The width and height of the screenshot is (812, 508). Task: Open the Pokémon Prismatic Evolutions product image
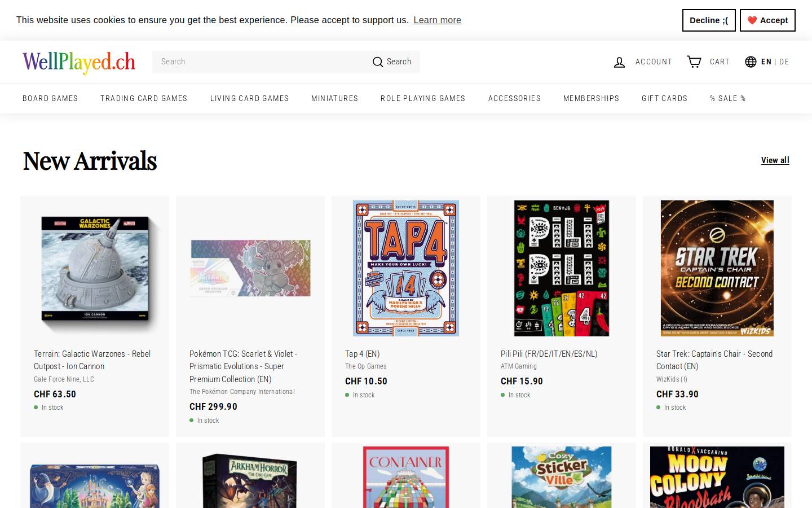click(250, 268)
